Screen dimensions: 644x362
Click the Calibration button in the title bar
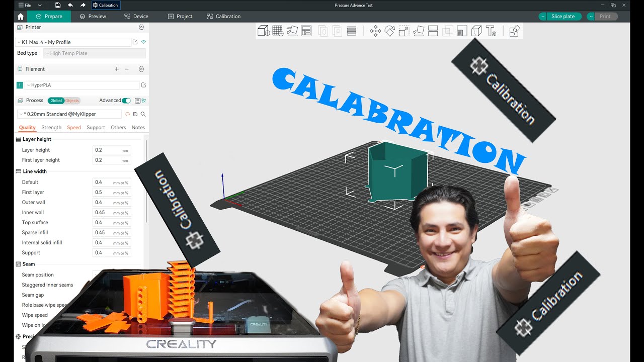tap(106, 5)
